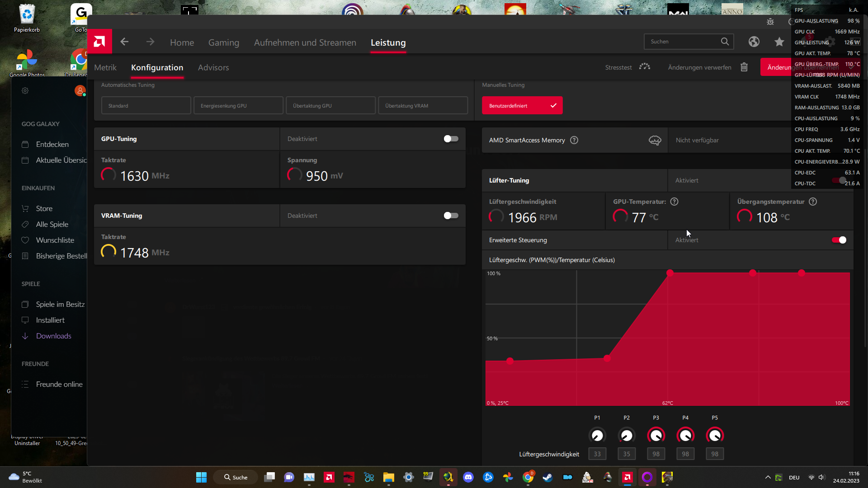
Task: Click the Übergangstemperatur help question mark
Action: (x=813, y=202)
